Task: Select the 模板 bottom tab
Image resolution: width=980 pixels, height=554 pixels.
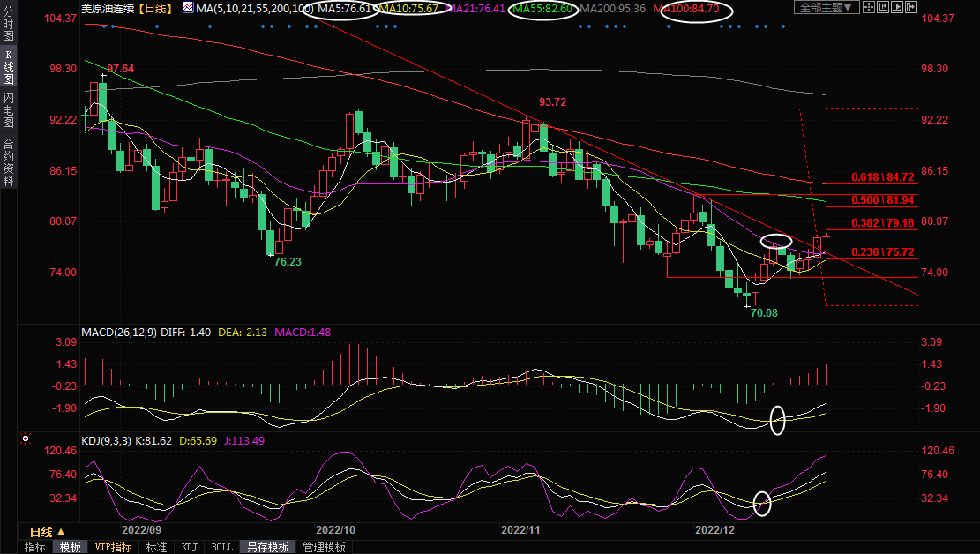Action: (x=70, y=547)
